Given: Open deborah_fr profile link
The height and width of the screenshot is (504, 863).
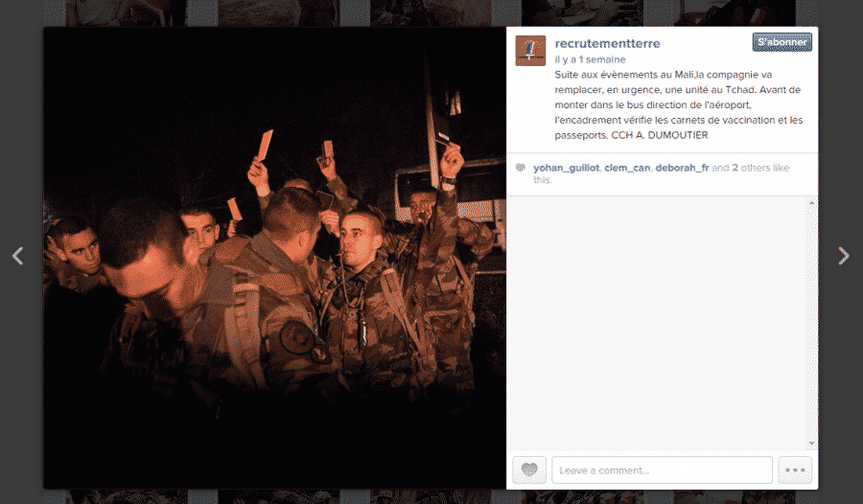Looking at the screenshot, I should point(682,168).
